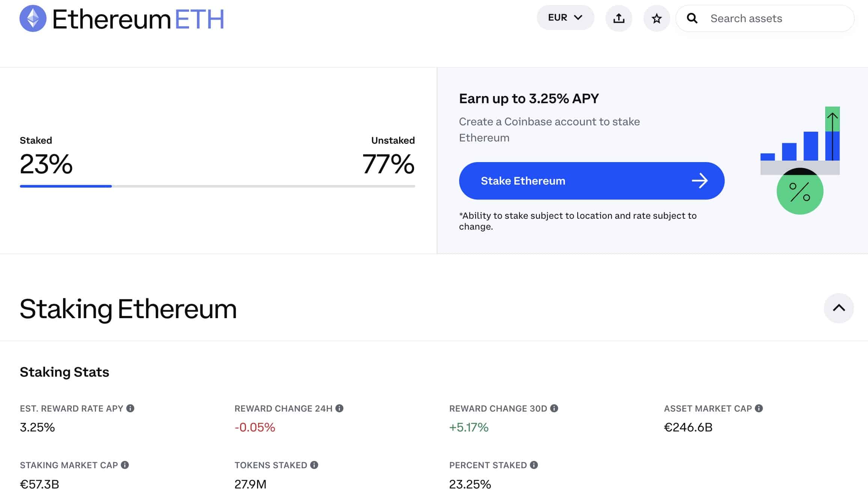Screen dimensions: 868x499
Task: Expand the EUR currency dropdown
Action: [x=564, y=17]
